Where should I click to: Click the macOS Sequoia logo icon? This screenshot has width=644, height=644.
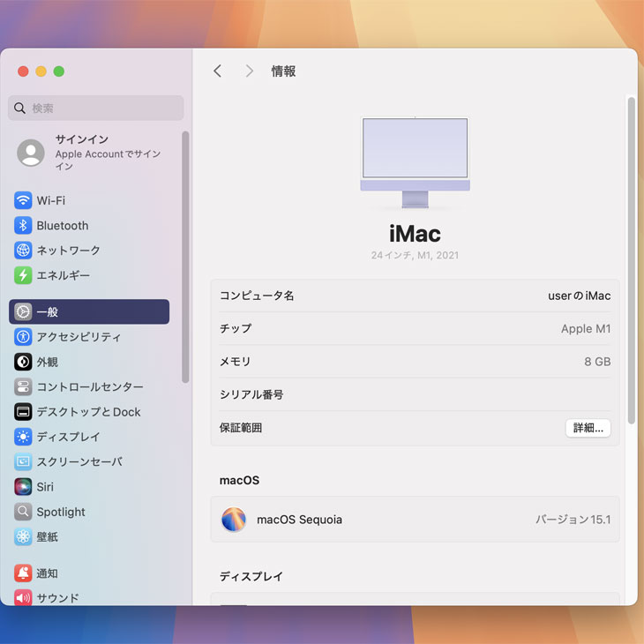click(x=234, y=520)
